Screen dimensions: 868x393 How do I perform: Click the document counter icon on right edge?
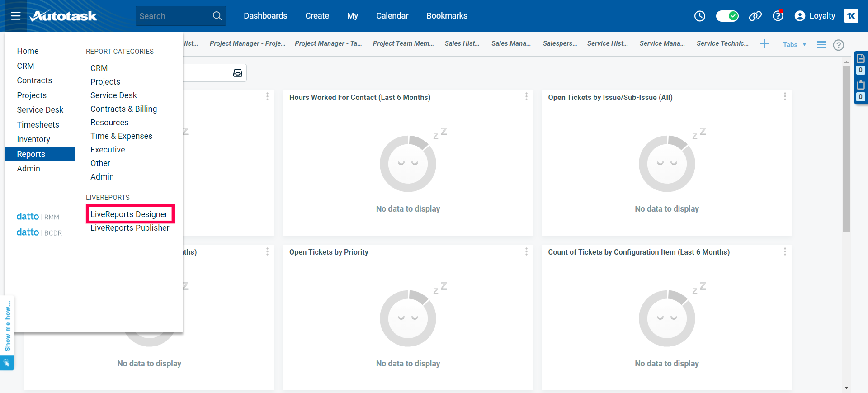tap(860, 58)
